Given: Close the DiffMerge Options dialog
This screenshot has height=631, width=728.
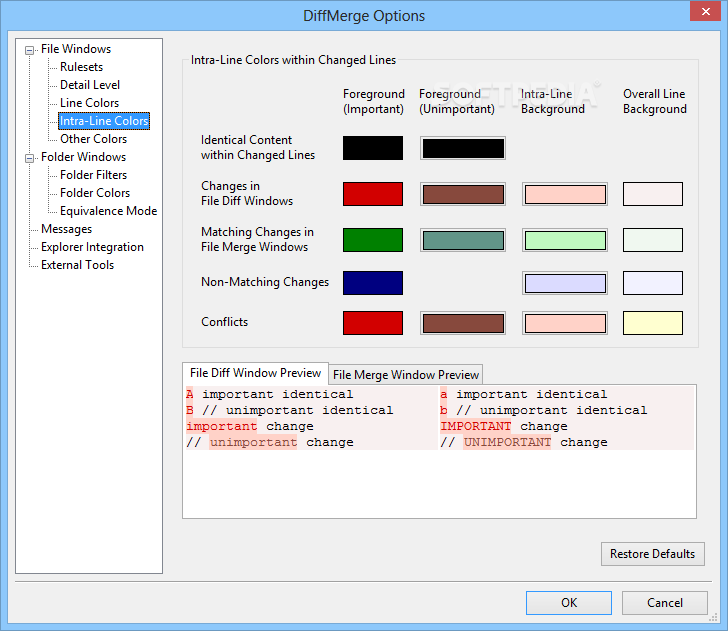Looking at the screenshot, I should point(705,11).
